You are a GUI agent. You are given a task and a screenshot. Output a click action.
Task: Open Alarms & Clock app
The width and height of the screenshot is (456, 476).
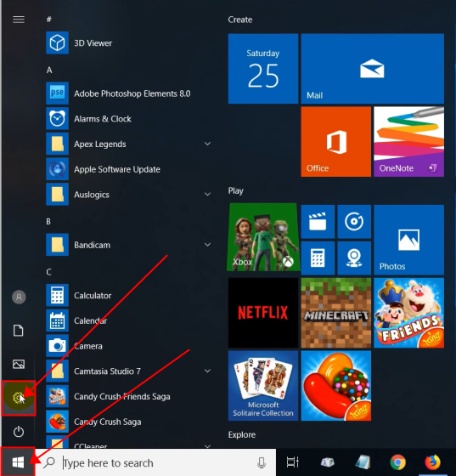coord(103,119)
